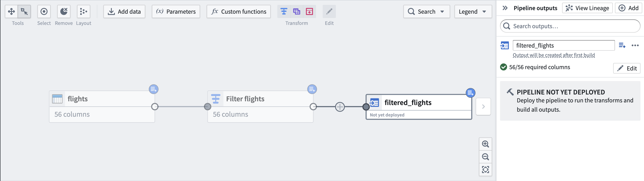Click the red union transform icon
The image size is (644, 181).
[309, 11]
